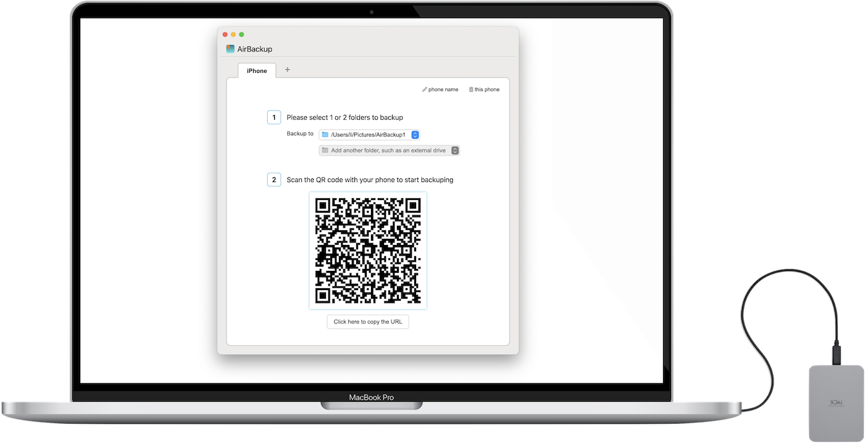This screenshot has width=868, height=448.
Task: Click the step 1 number badge
Action: (274, 117)
